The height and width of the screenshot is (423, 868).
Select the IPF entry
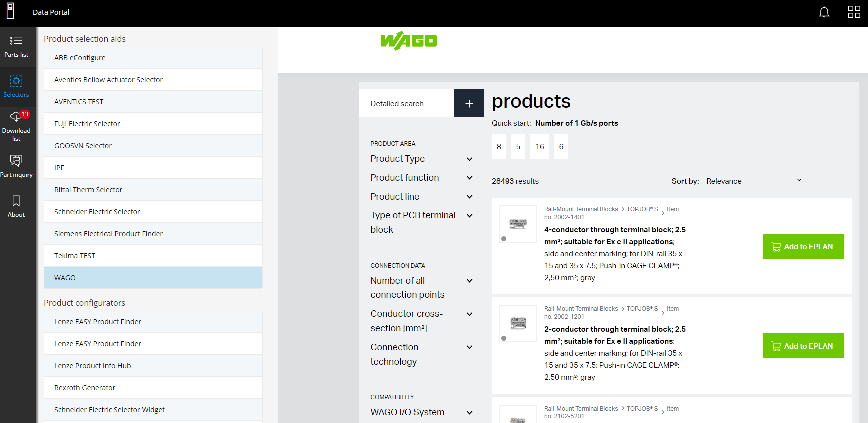point(153,168)
